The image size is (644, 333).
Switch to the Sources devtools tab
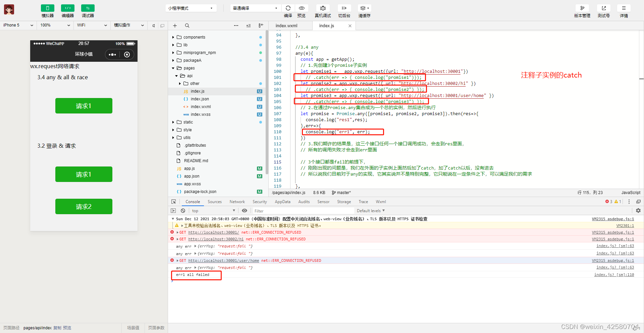click(x=215, y=202)
